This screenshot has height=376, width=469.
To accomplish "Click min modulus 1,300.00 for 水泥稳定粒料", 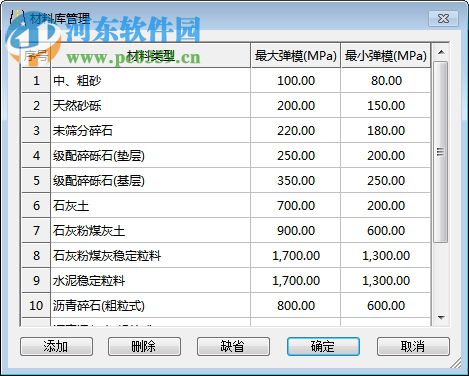I will pyautogui.click(x=386, y=281).
